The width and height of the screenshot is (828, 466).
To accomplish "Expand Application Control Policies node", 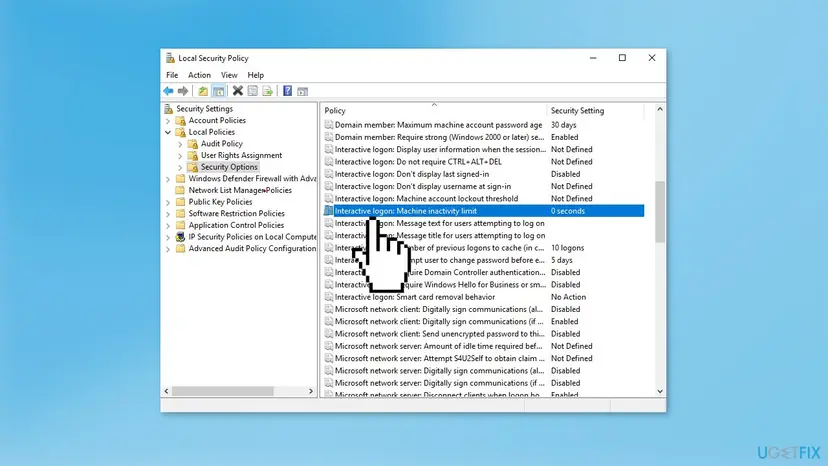I will (168, 226).
